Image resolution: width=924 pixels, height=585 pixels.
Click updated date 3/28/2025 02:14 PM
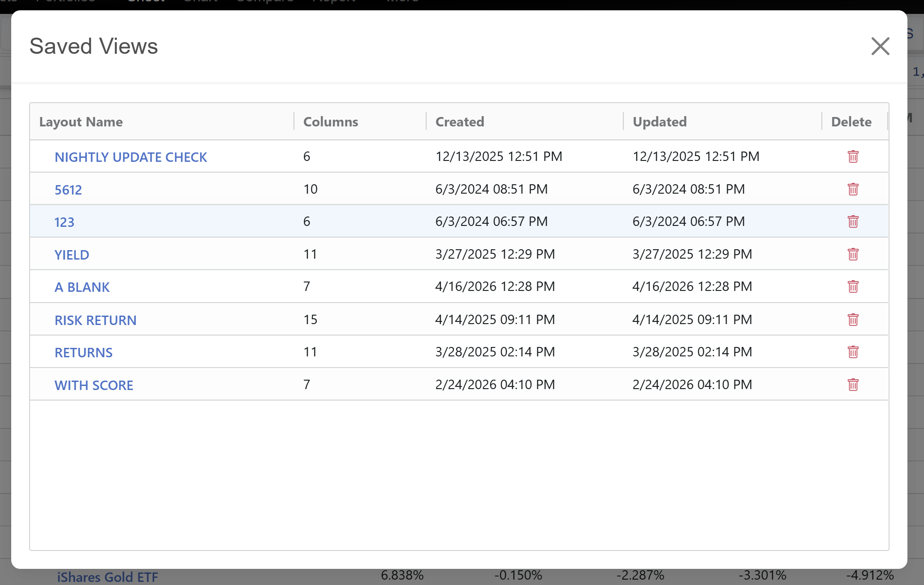[692, 352]
